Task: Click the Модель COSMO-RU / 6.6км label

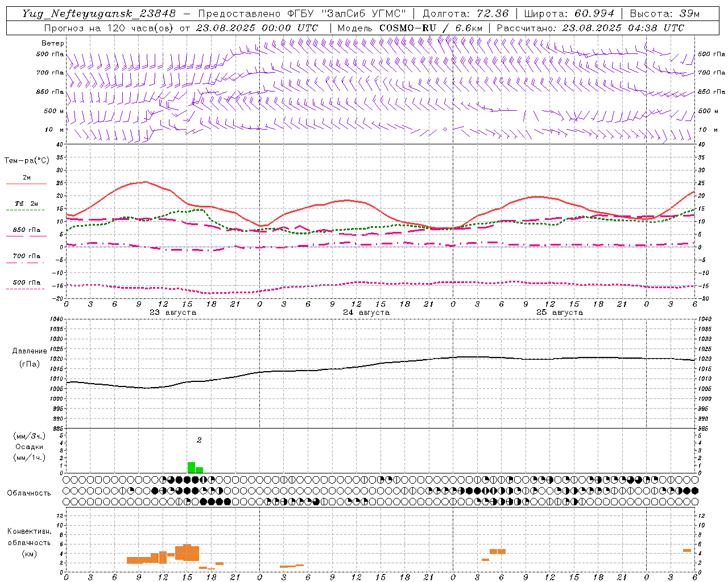Action: click(x=410, y=28)
